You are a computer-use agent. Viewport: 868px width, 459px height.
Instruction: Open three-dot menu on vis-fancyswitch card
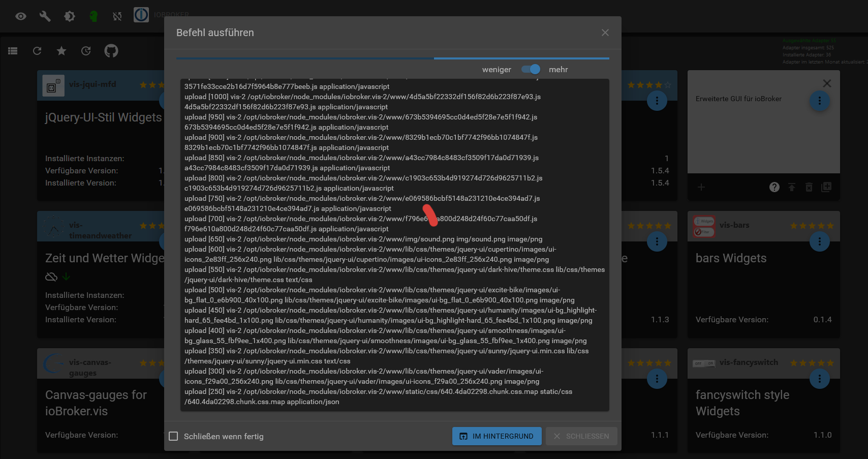(x=819, y=379)
